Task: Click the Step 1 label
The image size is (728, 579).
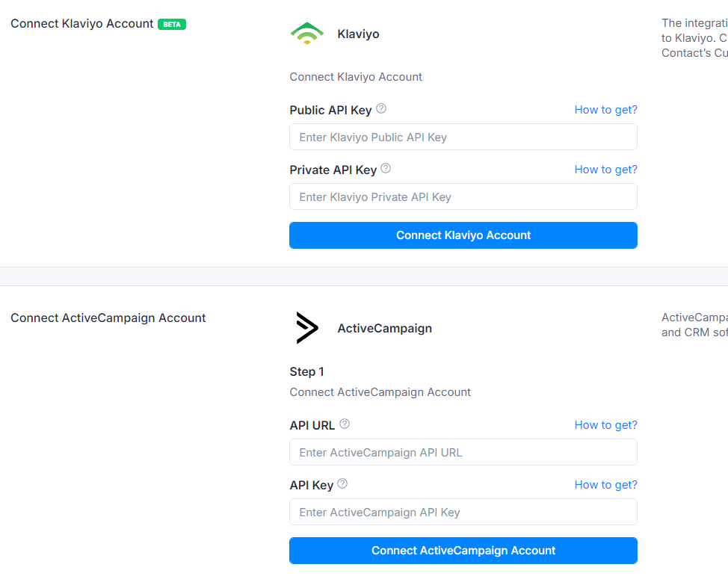Action: tap(307, 371)
